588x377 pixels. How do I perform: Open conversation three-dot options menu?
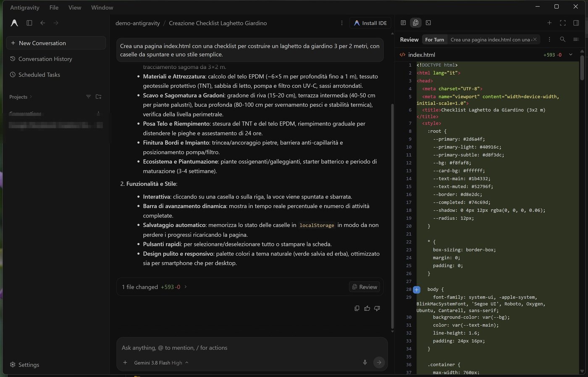pyautogui.click(x=342, y=23)
